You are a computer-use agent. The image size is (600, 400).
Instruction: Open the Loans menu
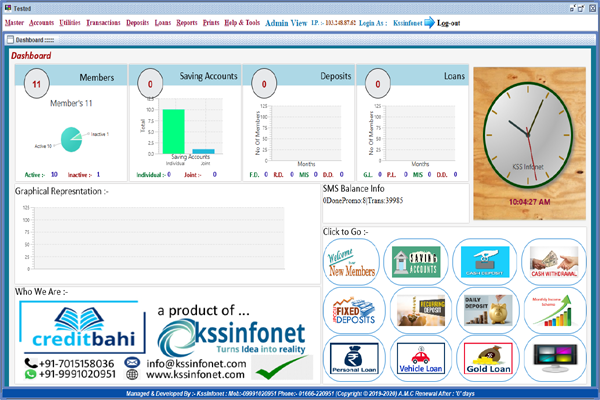[x=163, y=23]
